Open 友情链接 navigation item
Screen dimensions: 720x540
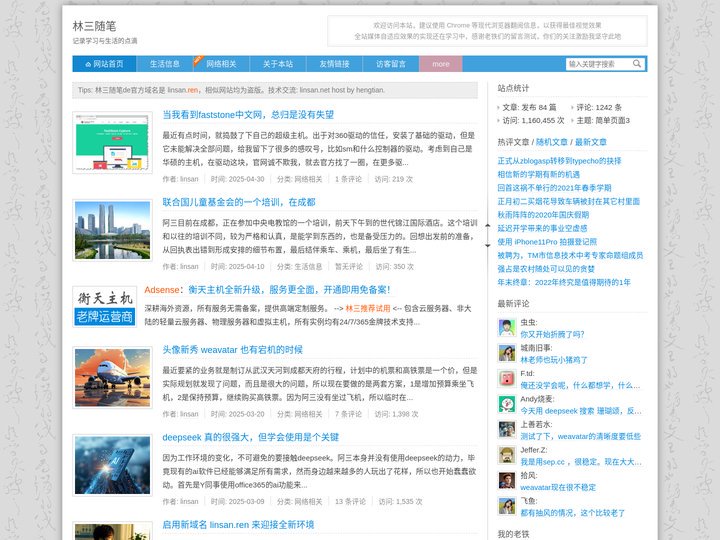334,64
